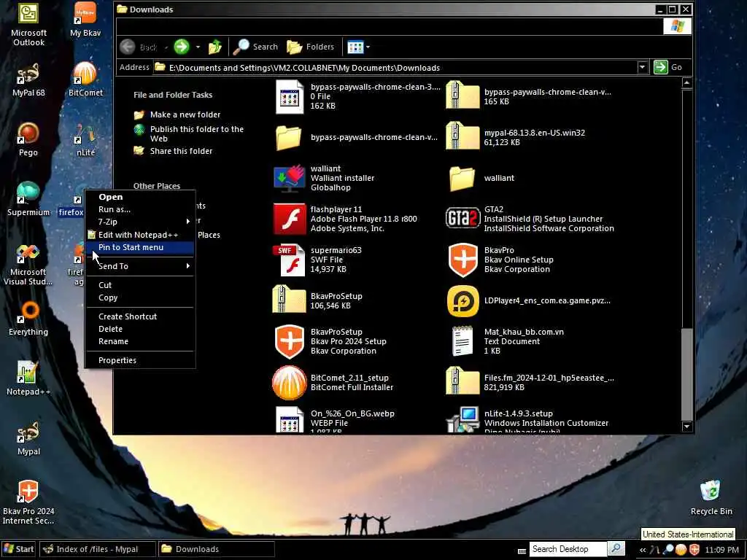Viewport: 747px width, 560px height.
Task: Click the Up folder toolbar icon
Action: [x=215, y=47]
